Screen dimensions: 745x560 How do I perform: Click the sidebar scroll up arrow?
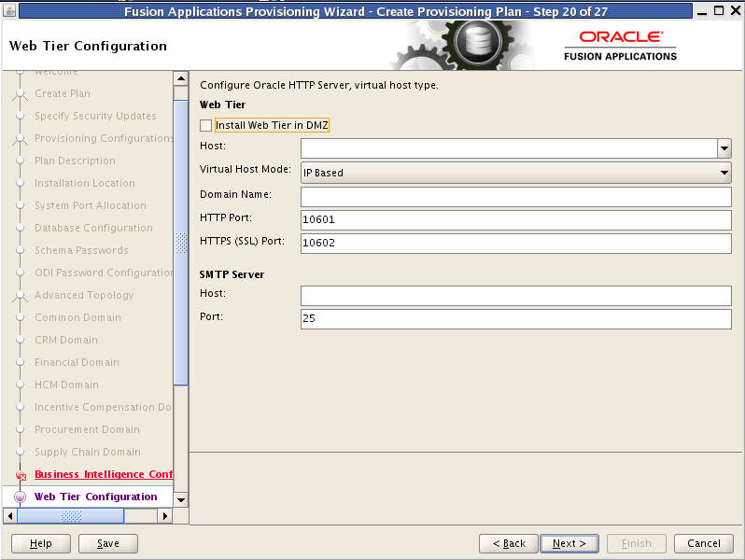[x=181, y=78]
